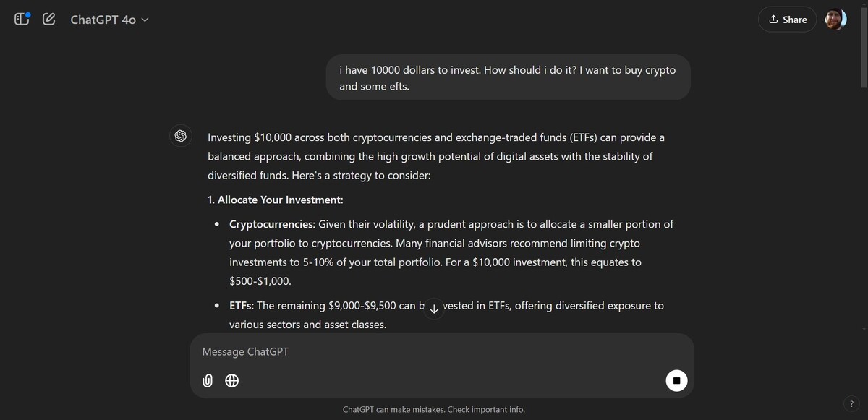Screen dimensions: 868x420
Task: Expand the ChatGPT 4o model selector
Action: 109,20
